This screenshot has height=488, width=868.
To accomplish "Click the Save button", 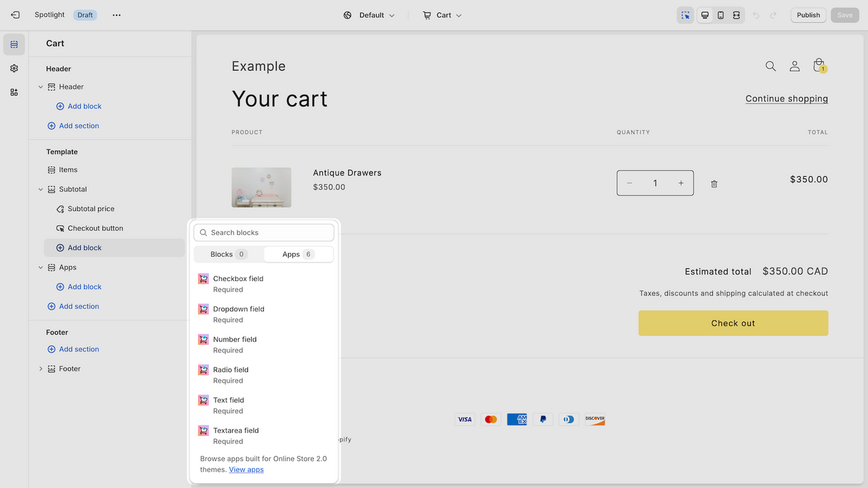I will coord(845,15).
